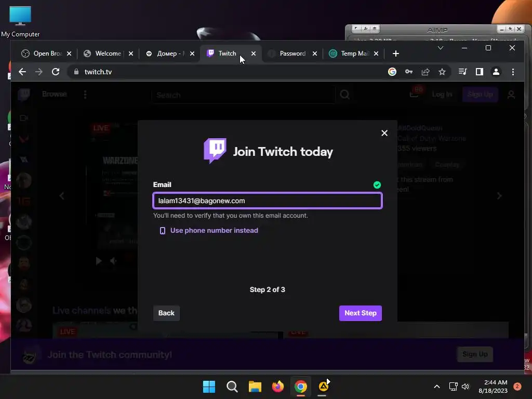Bookmark this page with star icon
Screen dimensions: 532x399
pyautogui.click(x=442, y=72)
